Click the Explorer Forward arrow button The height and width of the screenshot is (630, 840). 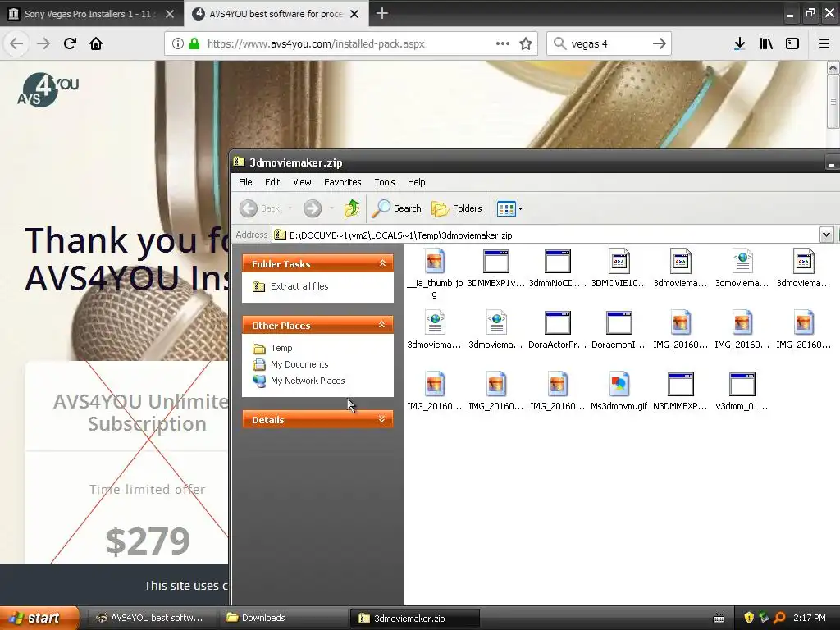click(x=313, y=208)
